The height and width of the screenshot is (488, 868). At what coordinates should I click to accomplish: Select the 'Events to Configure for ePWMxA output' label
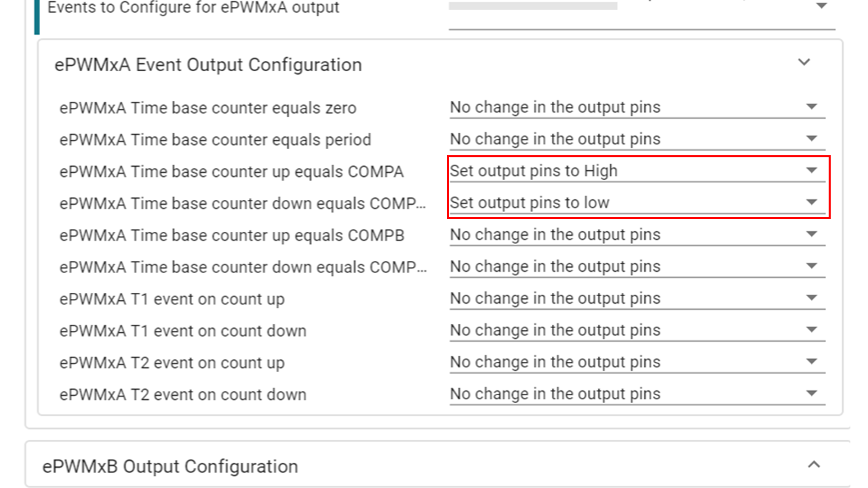coord(191,8)
